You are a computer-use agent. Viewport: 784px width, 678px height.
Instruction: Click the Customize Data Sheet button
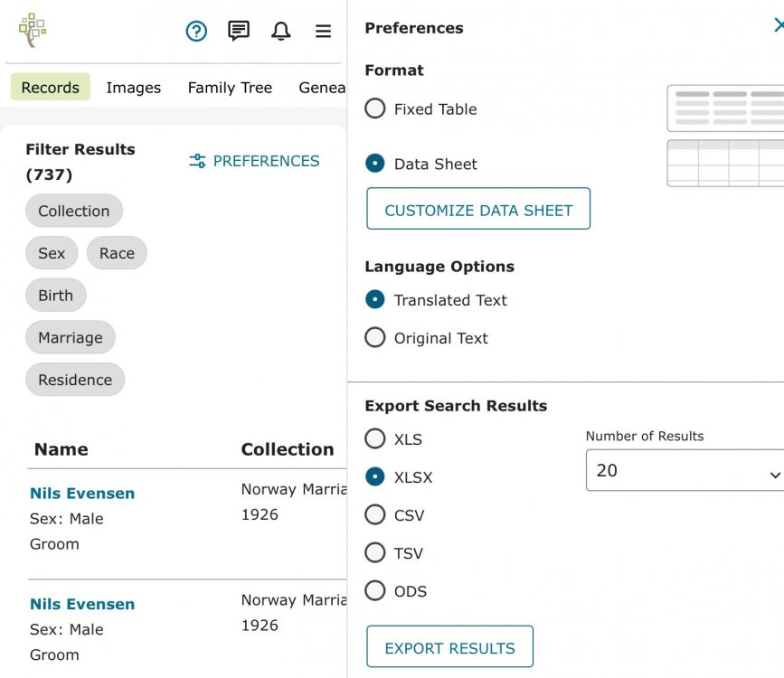478,210
